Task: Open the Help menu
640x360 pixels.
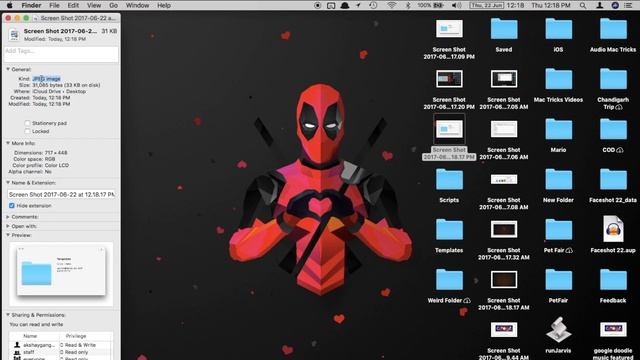Action: [164, 5]
